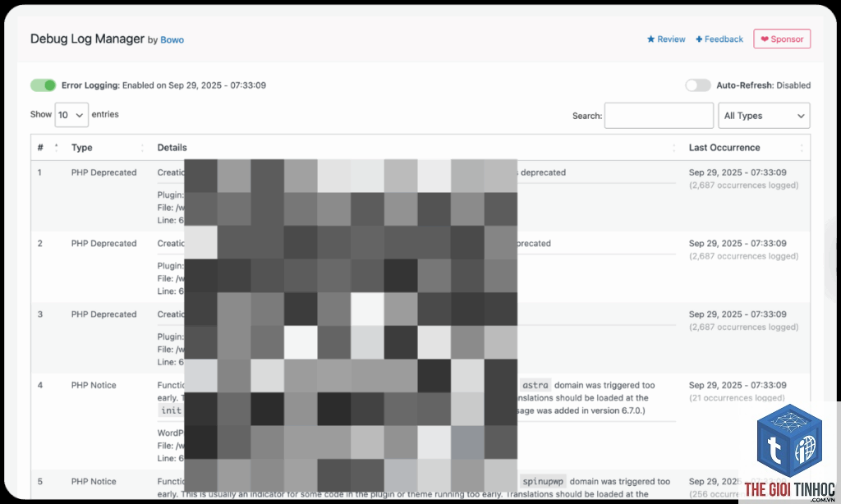Click the Review star link
This screenshot has height=504, width=841.
click(666, 39)
